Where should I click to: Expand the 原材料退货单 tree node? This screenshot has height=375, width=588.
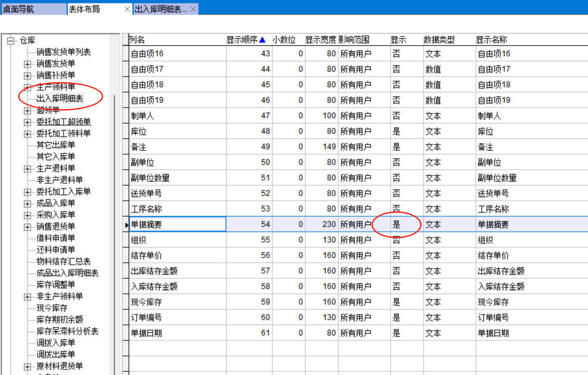(28, 367)
